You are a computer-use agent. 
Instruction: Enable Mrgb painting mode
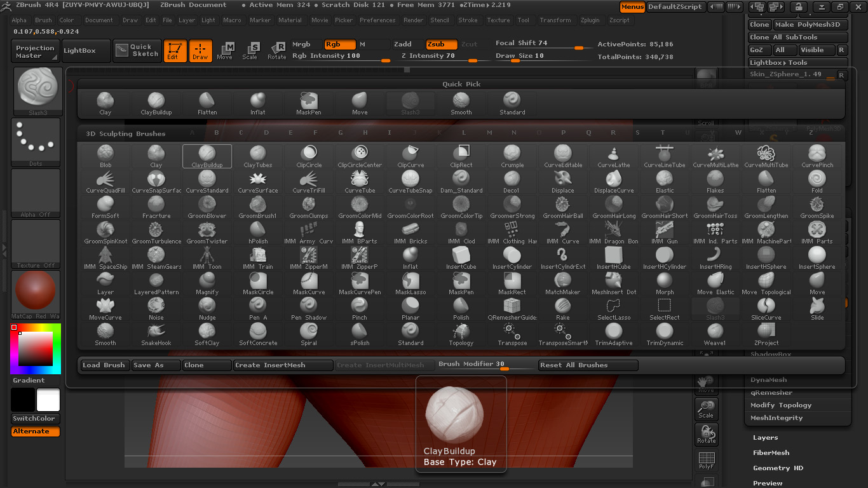tap(306, 44)
